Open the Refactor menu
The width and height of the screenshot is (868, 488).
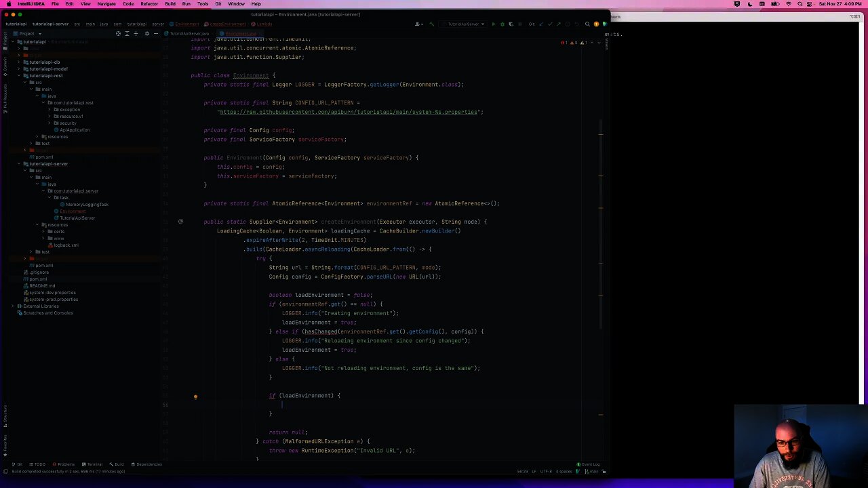pyautogui.click(x=149, y=4)
